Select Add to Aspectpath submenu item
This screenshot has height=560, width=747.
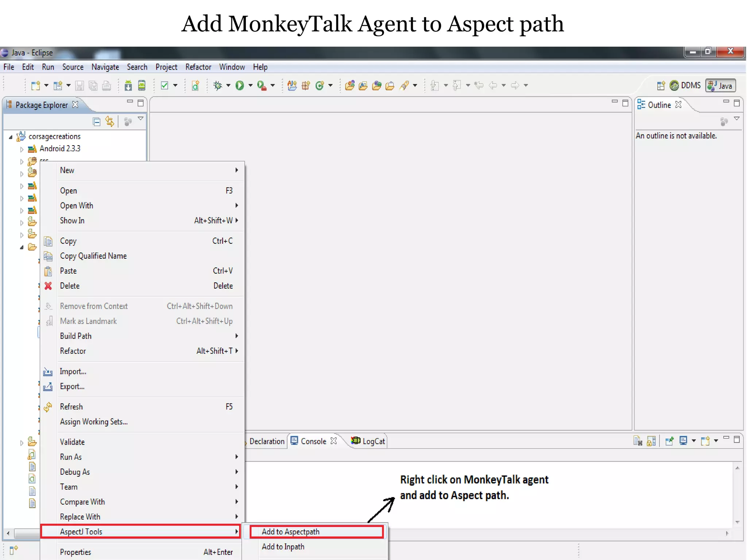pos(317,532)
